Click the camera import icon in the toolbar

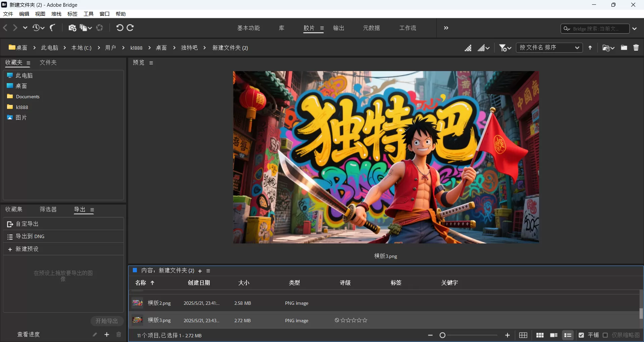71,28
